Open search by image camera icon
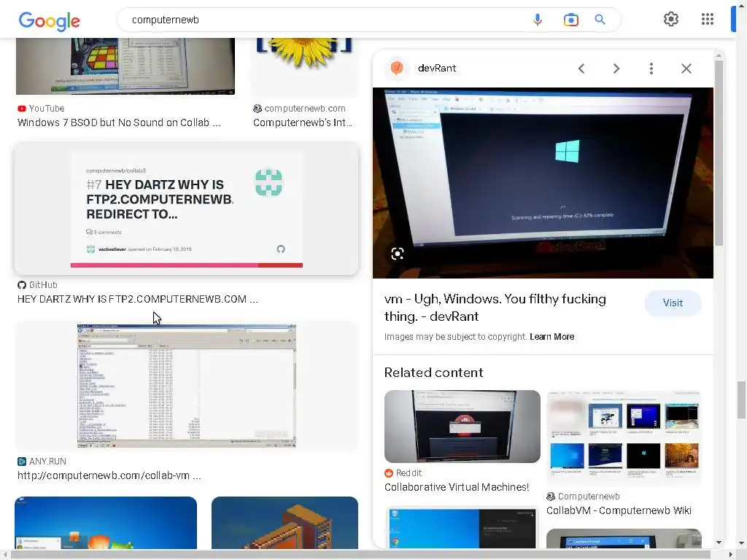 point(570,20)
